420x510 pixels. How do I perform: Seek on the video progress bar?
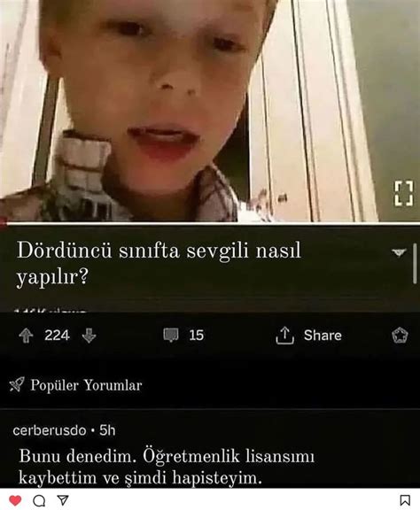click(x=210, y=223)
